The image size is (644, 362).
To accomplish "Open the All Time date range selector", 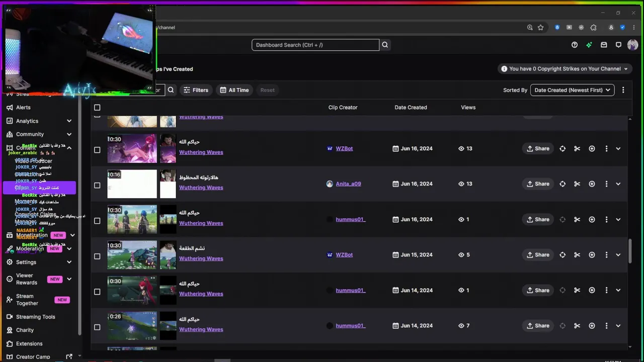I will pos(234,90).
